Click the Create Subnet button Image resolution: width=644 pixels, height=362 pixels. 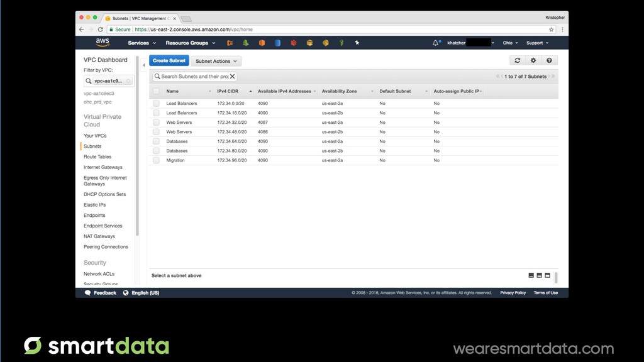169,61
